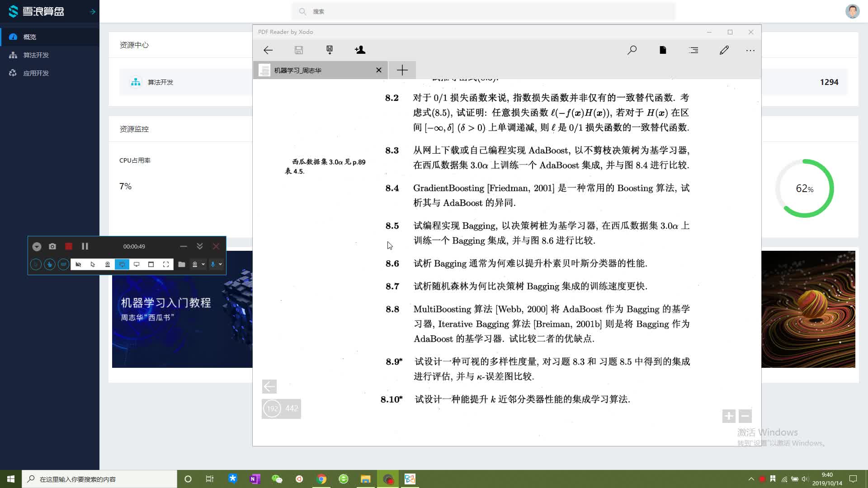Viewport: 868px width, 488px height.
Task: Open the outline list panel
Action: [x=693, y=50]
